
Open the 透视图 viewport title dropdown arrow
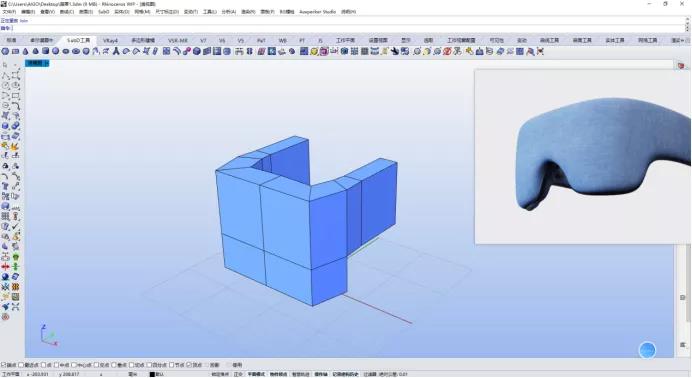pos(47,64)
